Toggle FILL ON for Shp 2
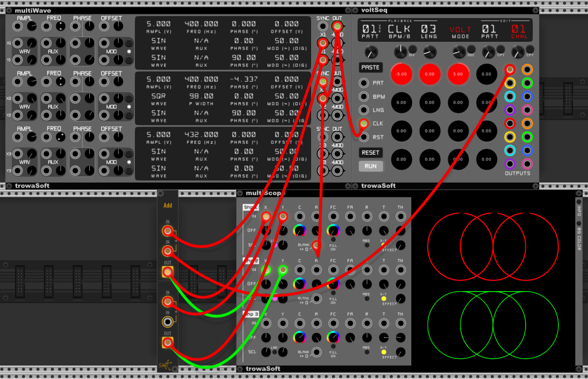This screenshot has height=379, width=588. pyautogui.click(x=333, y=293)
